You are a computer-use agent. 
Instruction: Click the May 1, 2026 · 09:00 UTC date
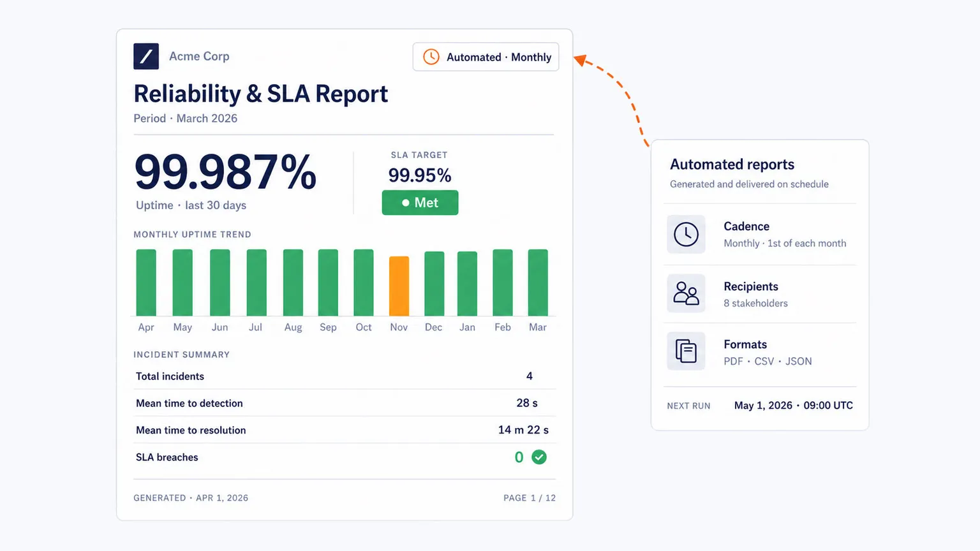point(793,406)
